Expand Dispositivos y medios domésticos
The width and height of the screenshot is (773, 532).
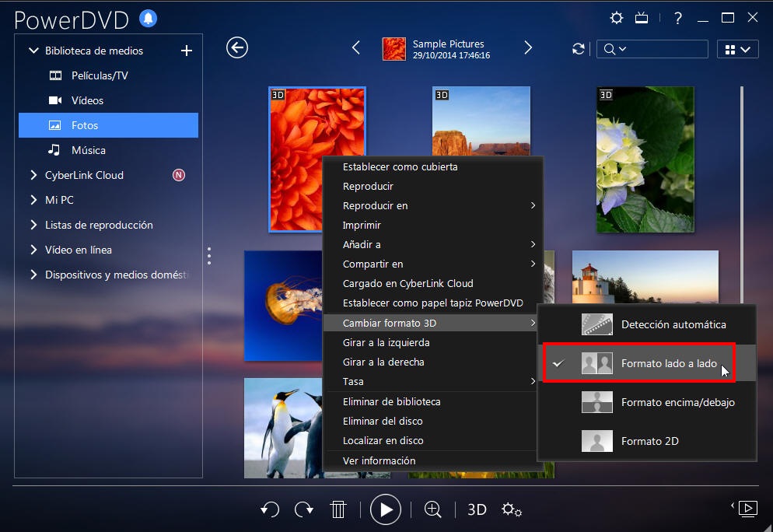pos(33,275)
